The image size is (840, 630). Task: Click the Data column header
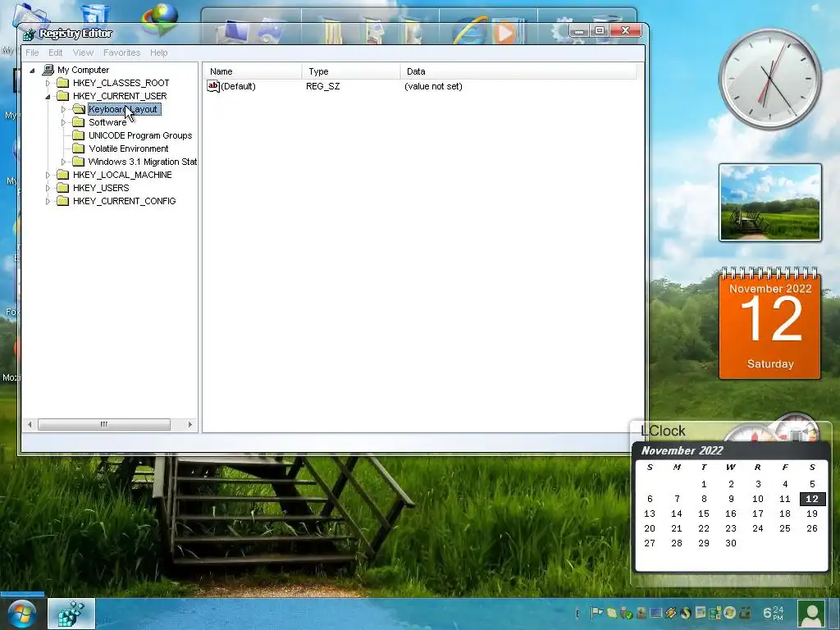click(518, 71)
